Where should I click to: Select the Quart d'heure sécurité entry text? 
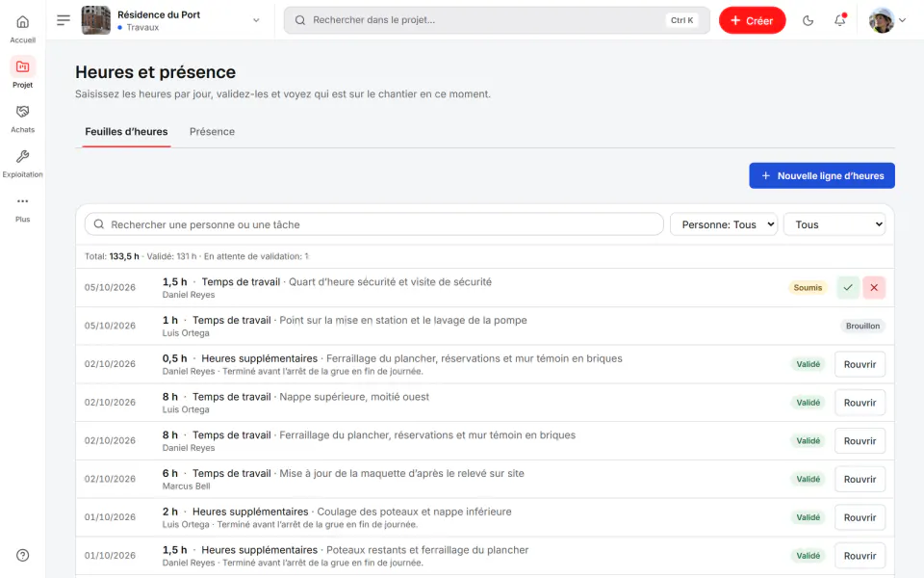(390, 282)
